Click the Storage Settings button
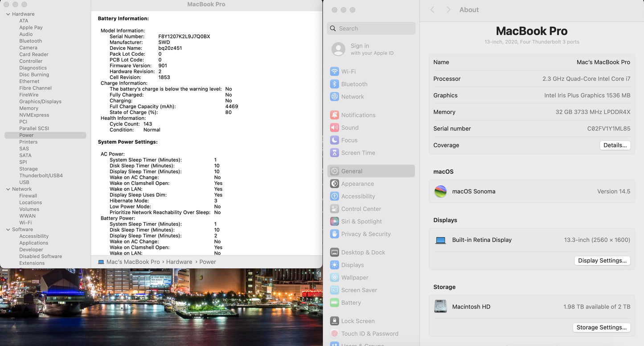Viewport: 644px width, 346px height. (x=601, y=327)
